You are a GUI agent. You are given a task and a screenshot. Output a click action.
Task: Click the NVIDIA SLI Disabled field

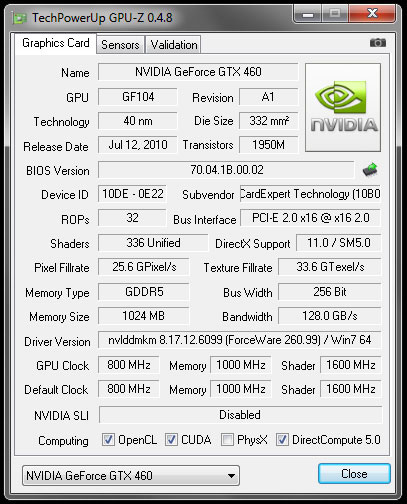[x=240, y=415]
